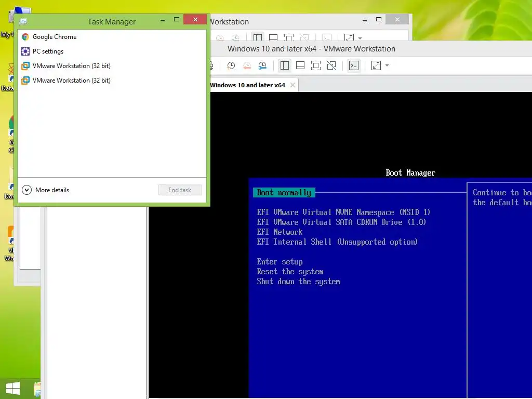This screenshot has width=532, height=399.
Task: Choose Reset the system in Boot Manager
Action: pyautogui.click(x=290, y=272)
